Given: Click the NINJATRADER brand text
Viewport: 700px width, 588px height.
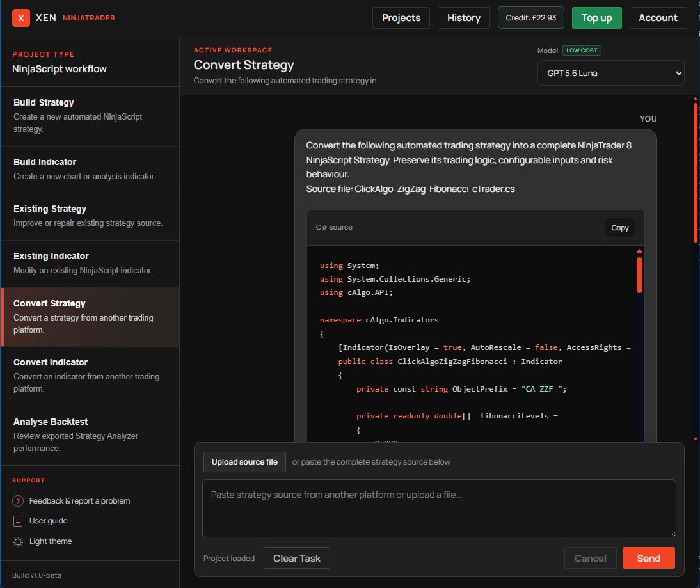Looking at the screenshot, I should [89, 18].
